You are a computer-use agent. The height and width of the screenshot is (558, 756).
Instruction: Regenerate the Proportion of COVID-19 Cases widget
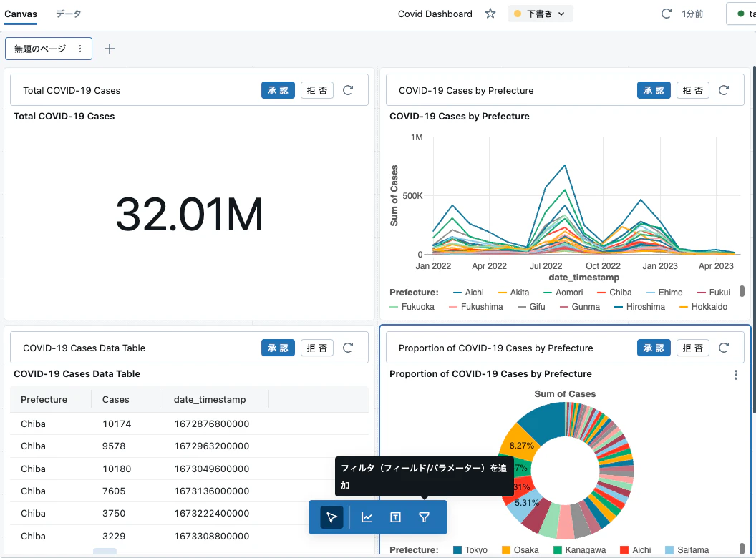point(724,348)
